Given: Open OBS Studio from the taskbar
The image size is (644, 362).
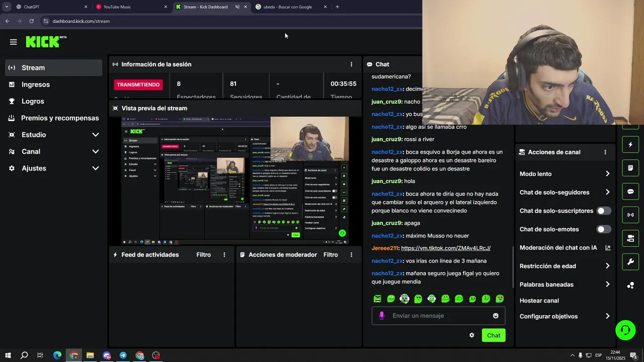Looking at the screenshot, I should pos(156,355).
